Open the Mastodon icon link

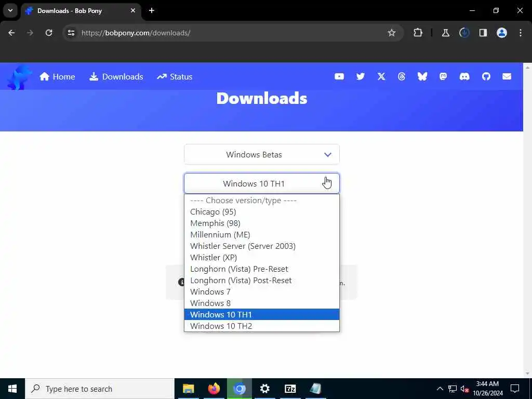pyautogui.click(x=443, y=77)
